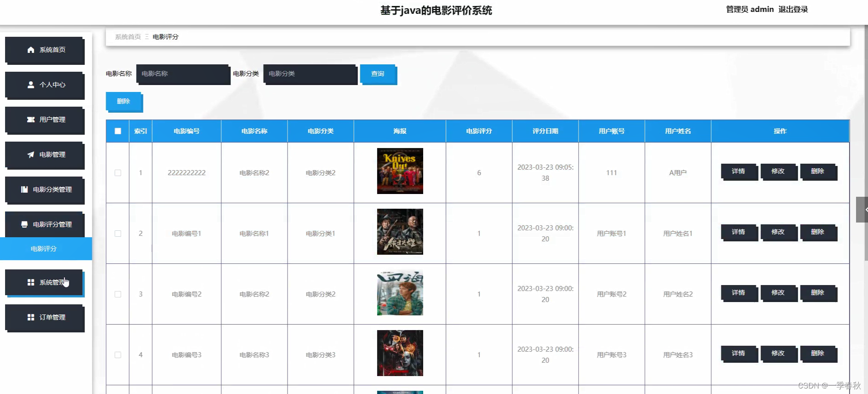Click the grid icon beside 订单管理
Viewport: 868px width, 394px height.
click(31, 317)
